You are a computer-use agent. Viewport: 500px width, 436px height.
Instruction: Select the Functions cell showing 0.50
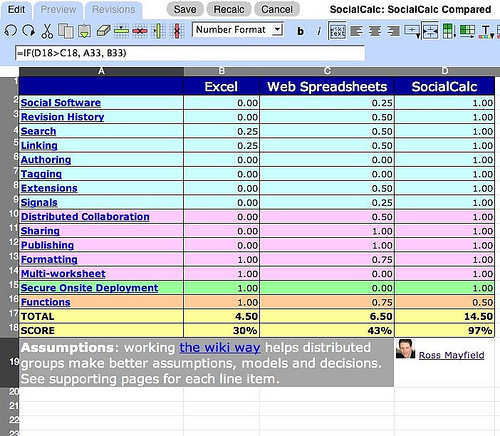click(445, 302)
